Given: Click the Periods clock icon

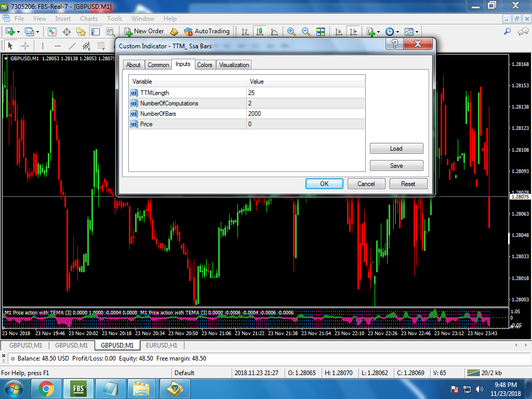Looking at the screenshot, I should click(390, 32).
